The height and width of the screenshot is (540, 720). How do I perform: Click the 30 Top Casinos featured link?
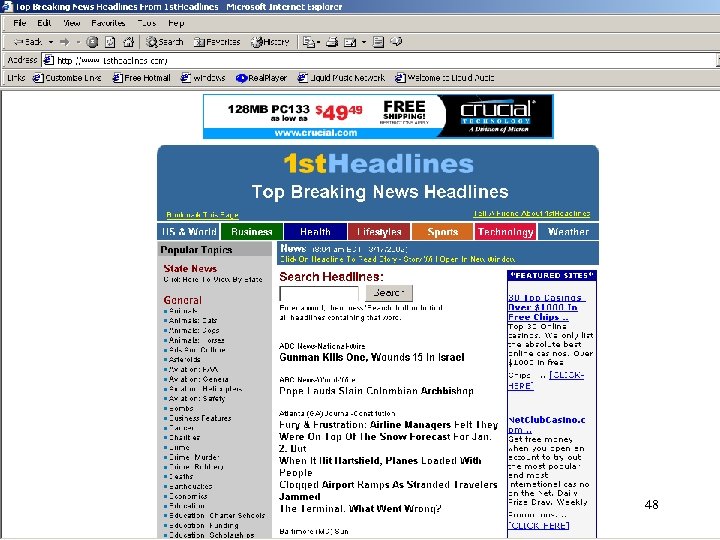pyautogui.click(x=545, y=308)
